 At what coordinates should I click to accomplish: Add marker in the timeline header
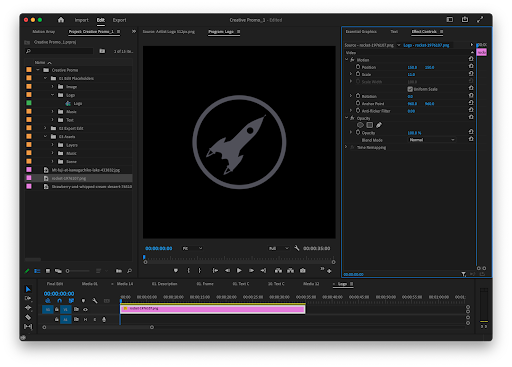pyautogui.click(x=83, y=301)
